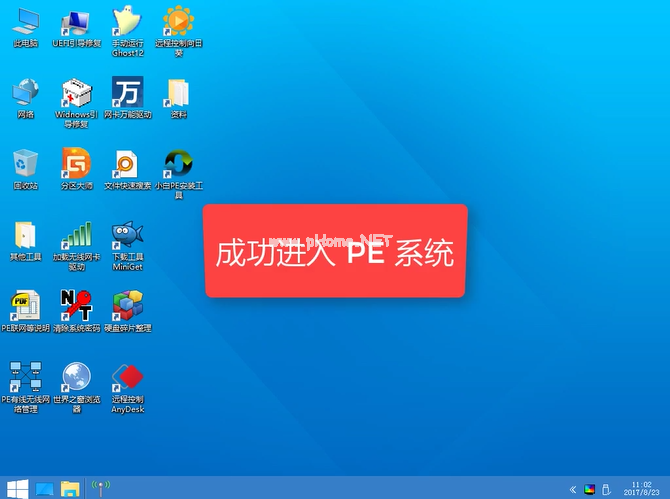Launch the 清除系统密码 tool

76,312
